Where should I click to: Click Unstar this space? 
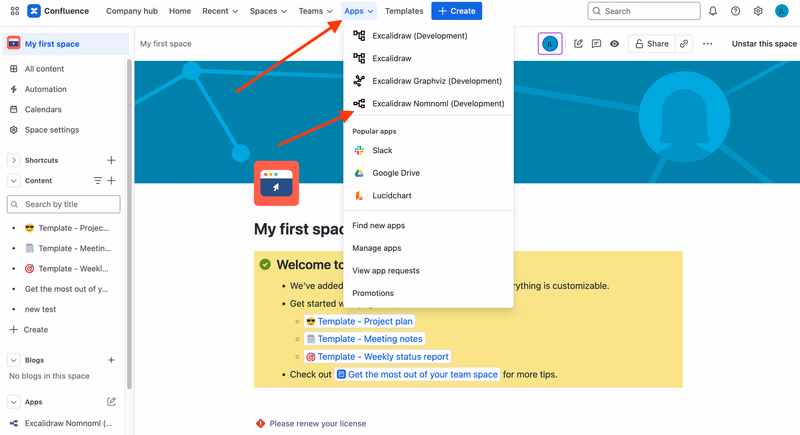764,44
